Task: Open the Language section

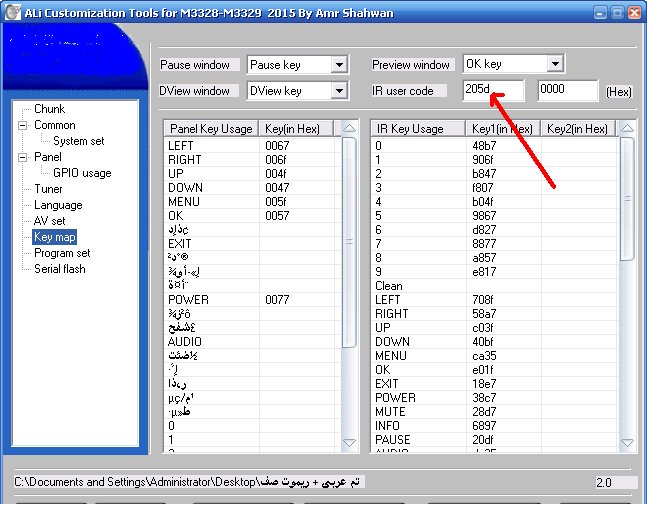Action: tap(58, 205)
